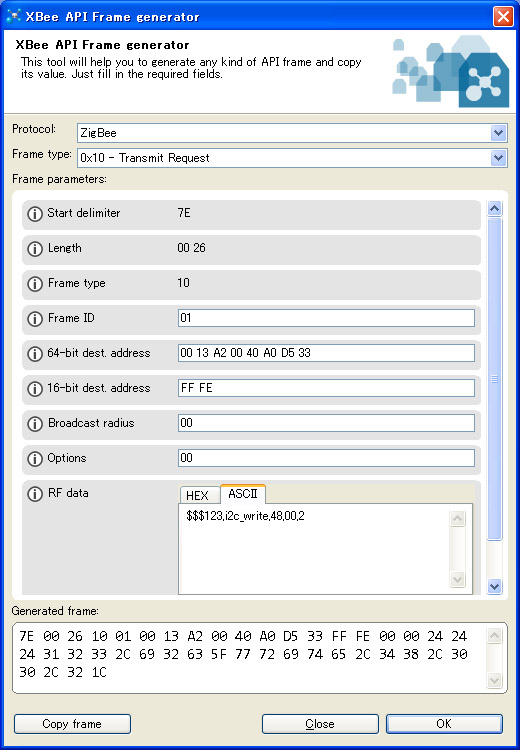Click the 64-bit dest. address field
Screen dimensions: 520x750
pyautogui.click(x=326, y=353)
